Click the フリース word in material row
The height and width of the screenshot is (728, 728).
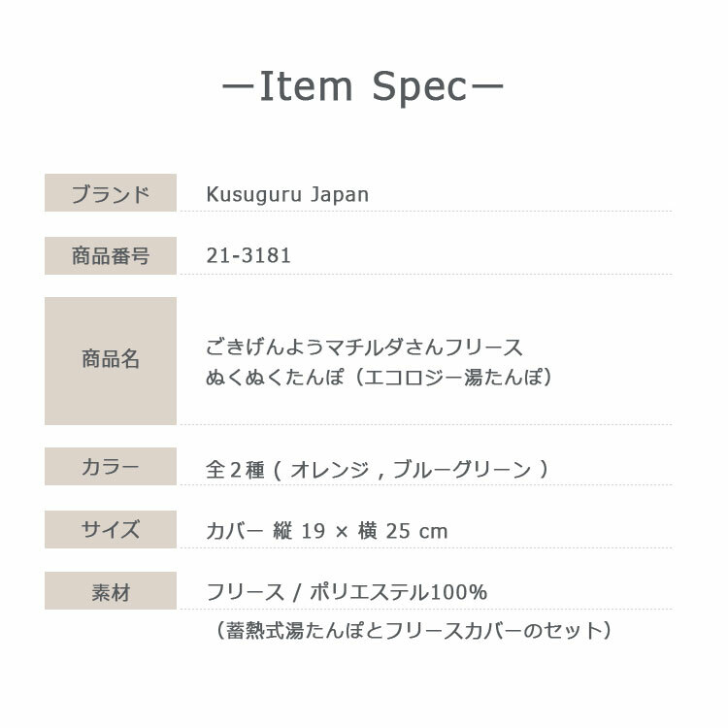[245, 592]
